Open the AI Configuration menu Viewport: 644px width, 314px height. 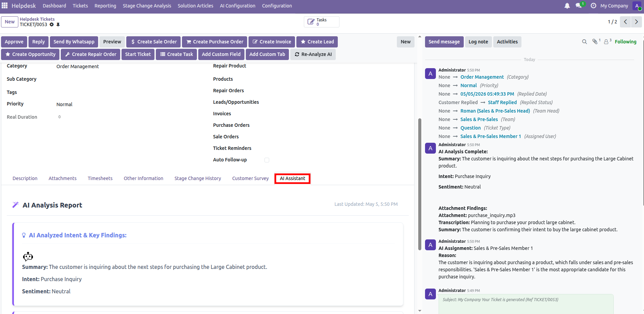[x=238, y=6]
